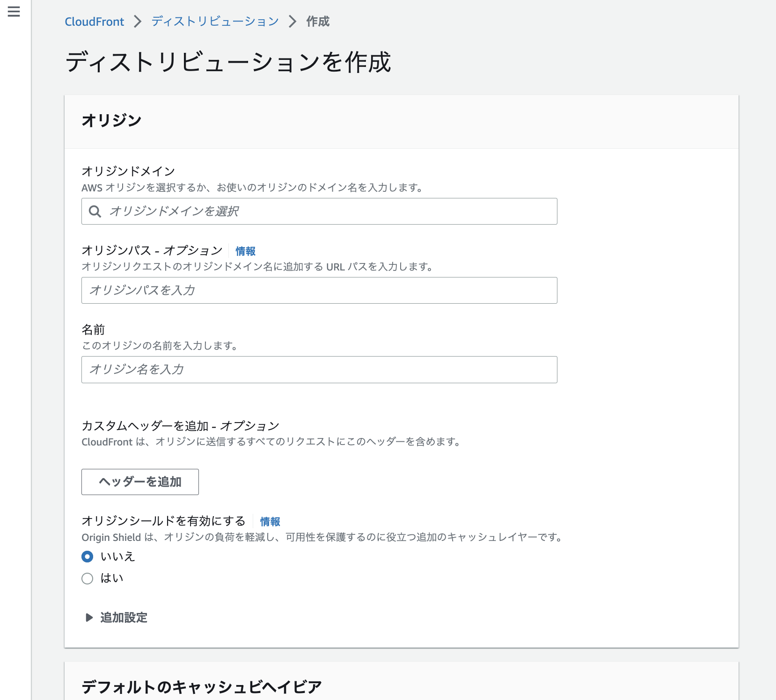This screenshot has width=776, height=700.
Task: Focus the オリジンパスを入力 text field
Action: point(319,291)
